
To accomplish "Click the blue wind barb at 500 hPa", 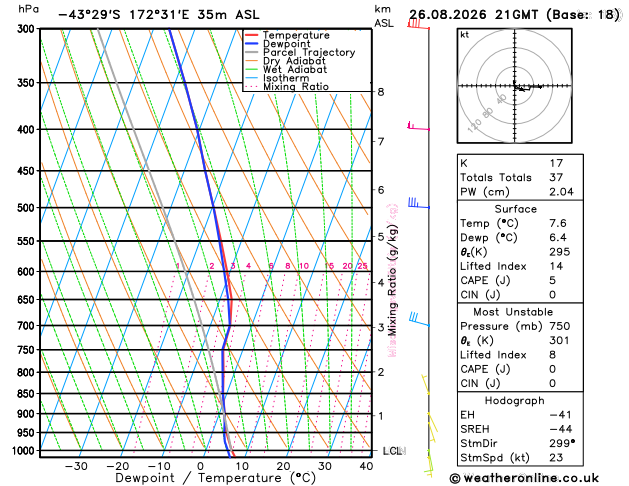I will point(419,203).
